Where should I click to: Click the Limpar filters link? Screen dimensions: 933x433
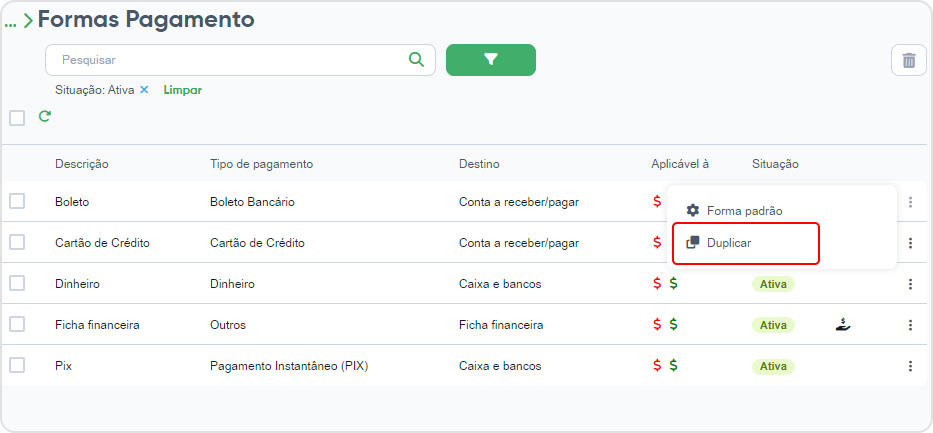[x=183, y=90]
